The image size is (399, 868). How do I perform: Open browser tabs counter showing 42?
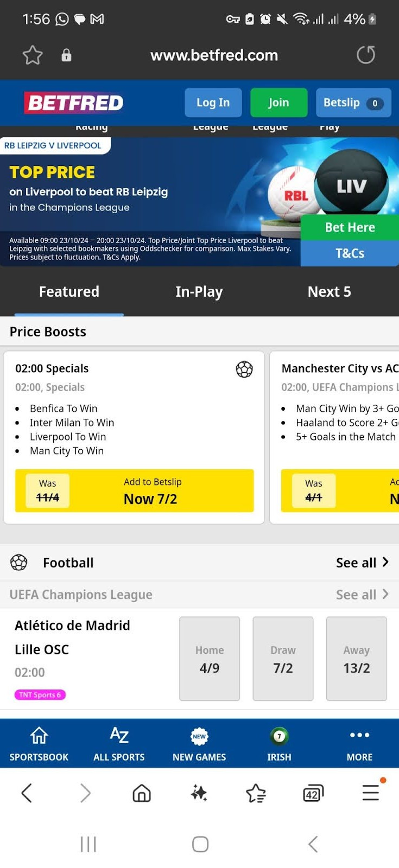[313, 794]
